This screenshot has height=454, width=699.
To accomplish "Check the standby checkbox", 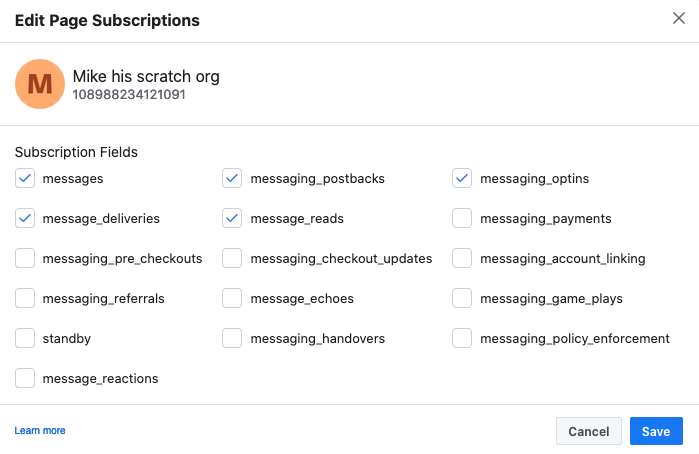I will point(25,338).
